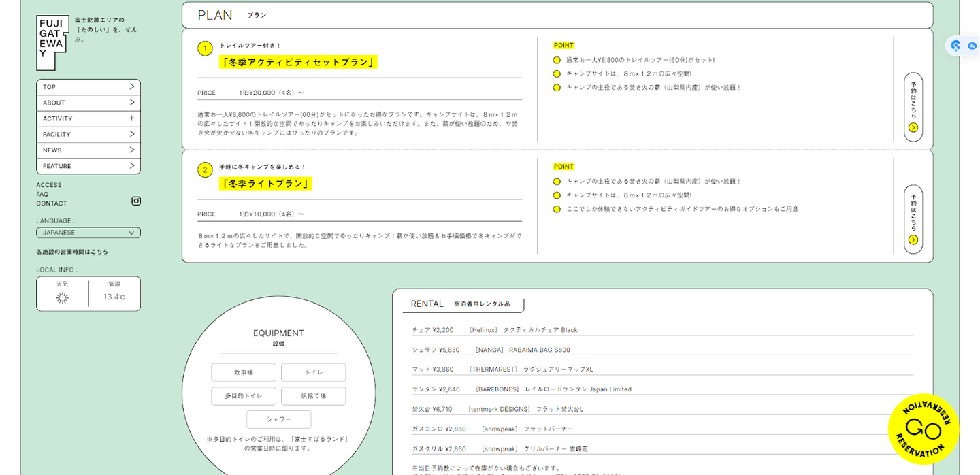Click the EQUIPMENT 設備 heading
The image size is (980, 475).
tap(278, 338)
